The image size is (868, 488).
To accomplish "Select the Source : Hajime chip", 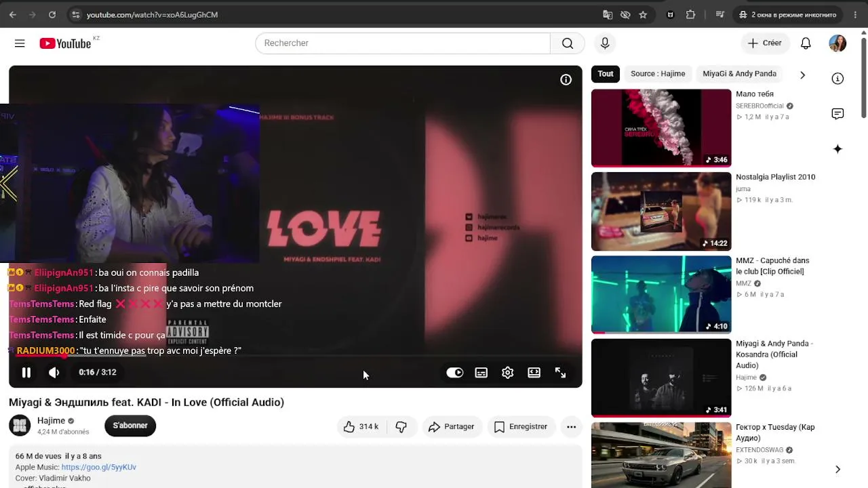I will coord(658,74).
